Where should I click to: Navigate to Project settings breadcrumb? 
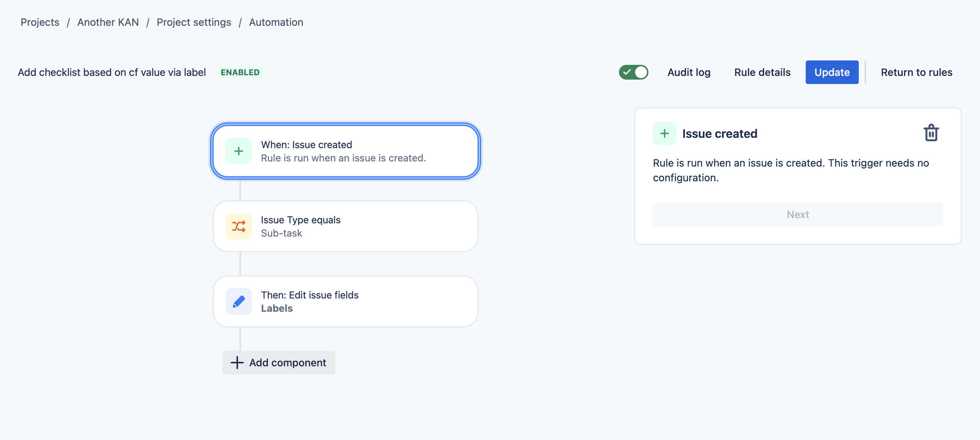click(x=194, y=22)
